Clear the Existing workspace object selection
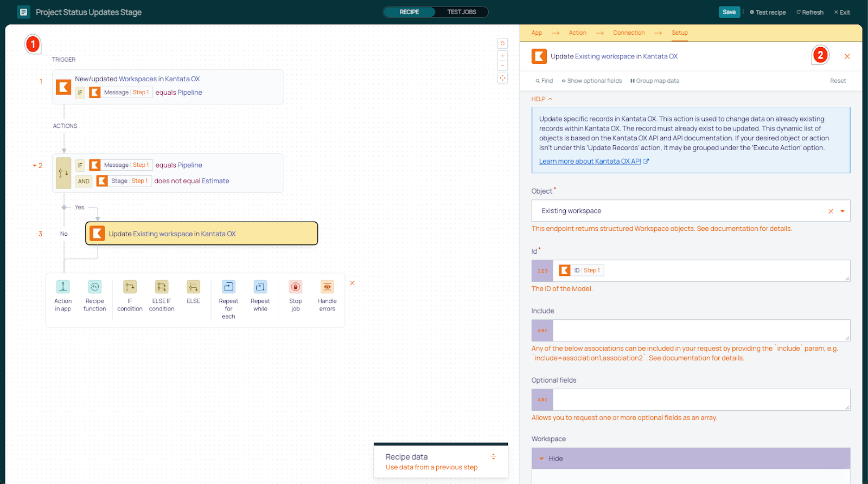This screenshot has height=484, width=868. coord(831,211)
